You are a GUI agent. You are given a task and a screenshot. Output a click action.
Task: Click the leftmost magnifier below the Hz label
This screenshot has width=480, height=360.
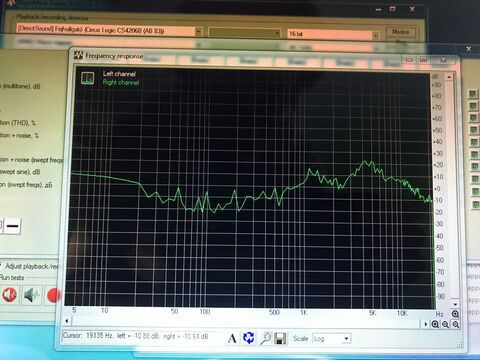click(x=435, y=324)
